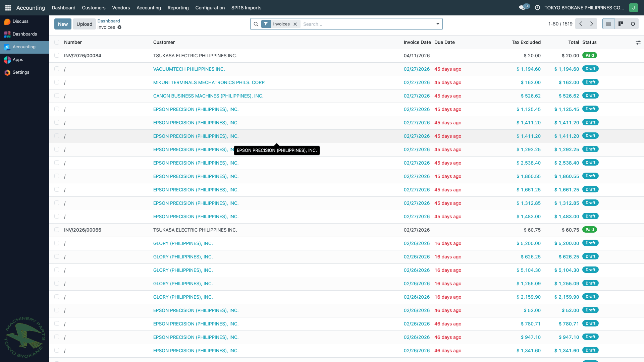
Task: Open the search options dropdown arrow
Action: point(438,24)
